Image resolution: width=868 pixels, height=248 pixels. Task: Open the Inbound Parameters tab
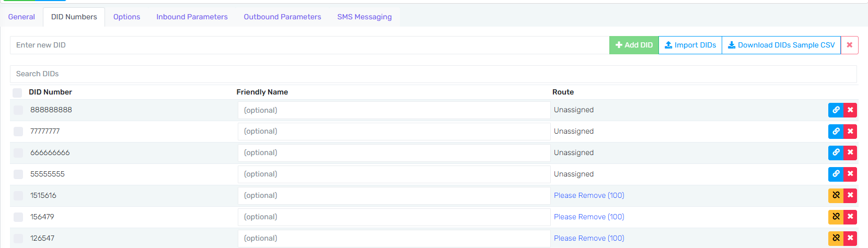click(192, 17)
